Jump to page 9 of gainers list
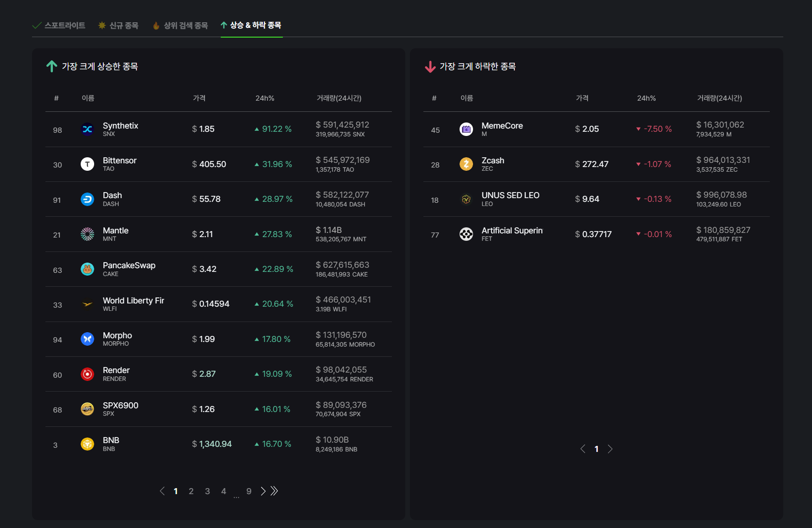This screenshot has width=812, height=528. pyautogui.click(x=249, y=491)
